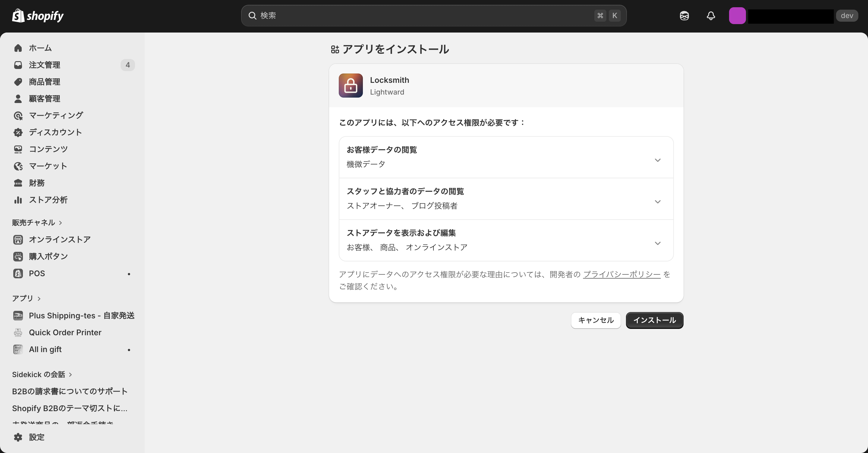Open the Sidekick assistant icon

tap(684, 16)
